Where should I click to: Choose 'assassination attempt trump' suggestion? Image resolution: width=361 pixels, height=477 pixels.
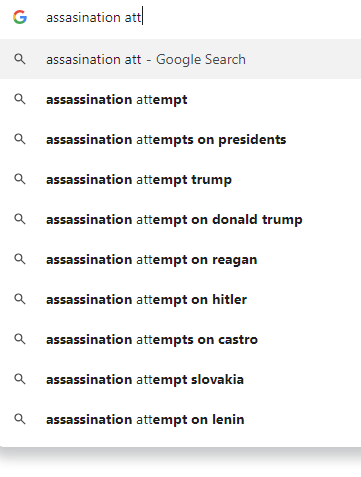click(x=180, y=179)
